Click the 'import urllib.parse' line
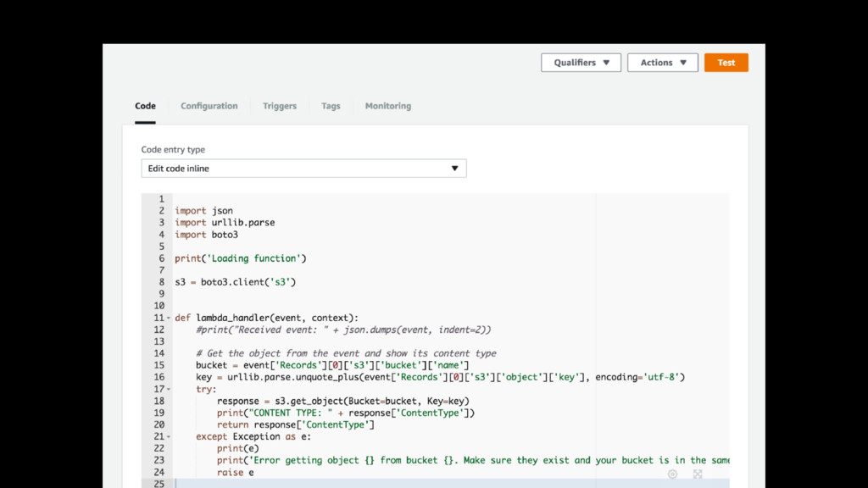The height and width of the screenshot is (488, 868). [x=225, y=223]
